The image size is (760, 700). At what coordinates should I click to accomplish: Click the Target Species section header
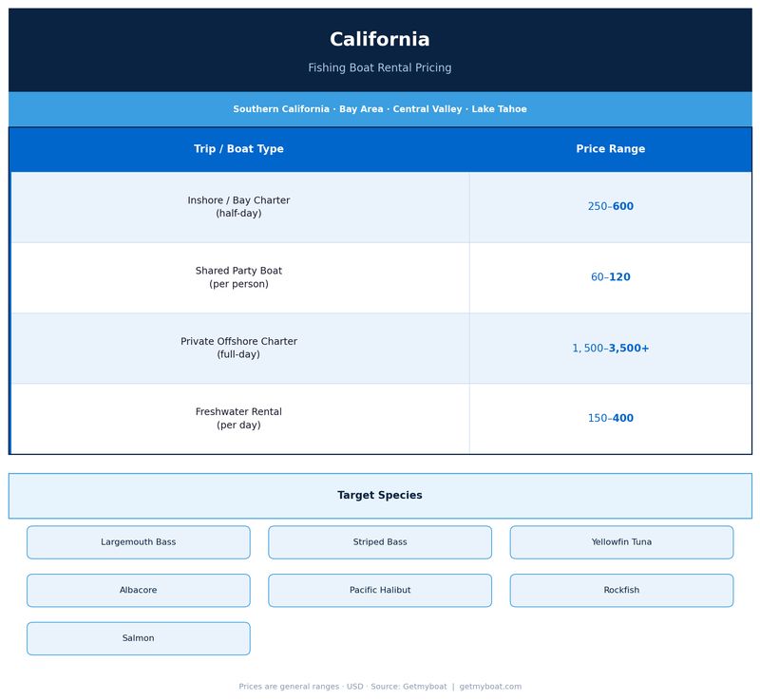(x=380, y=496)
